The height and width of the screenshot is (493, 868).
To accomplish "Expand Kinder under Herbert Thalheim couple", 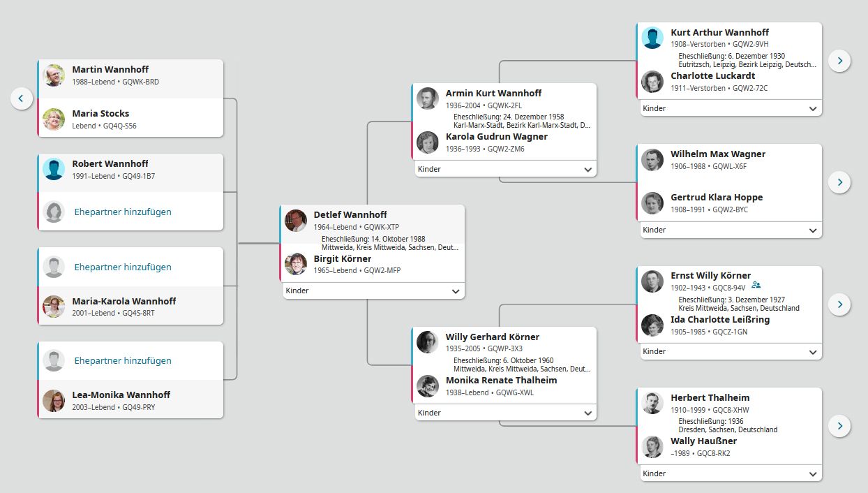I will point(731,473).
